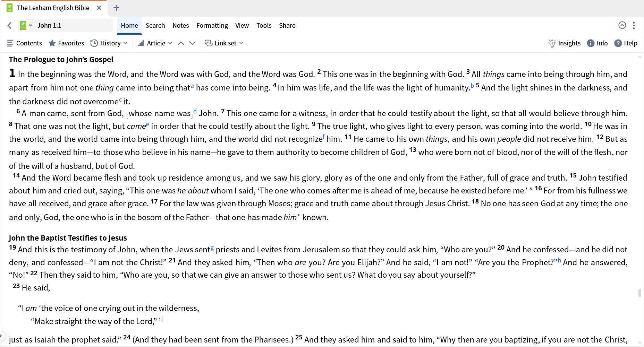Open the Contents panel
644x347 pixels.
pyautogui.click(x=24, y=43)
